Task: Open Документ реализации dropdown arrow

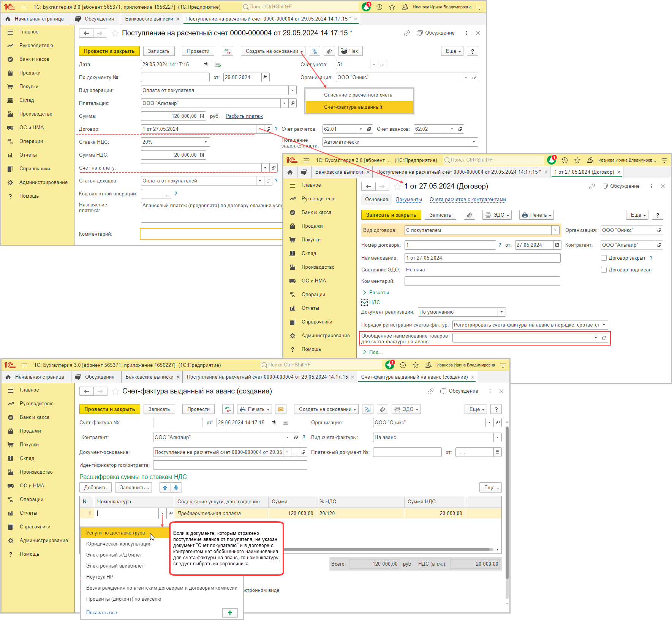Action: coord(501,312)
